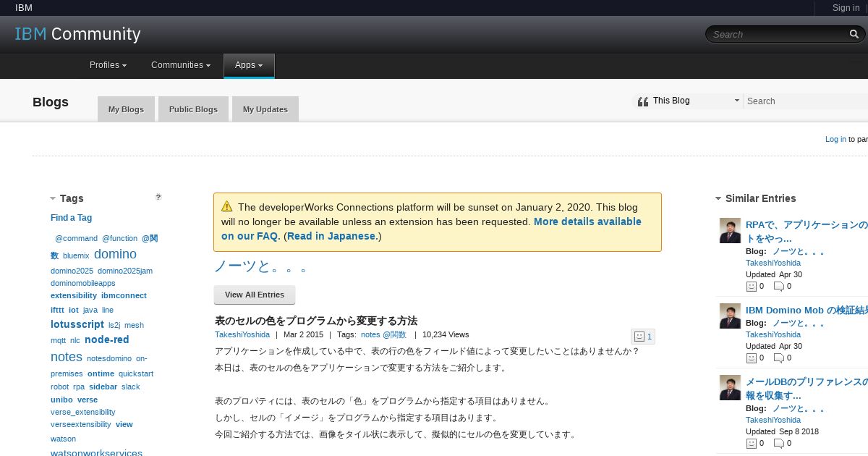The image size is (868, 456).
Task: Select the sidebar tag
Action: [103, 387]
